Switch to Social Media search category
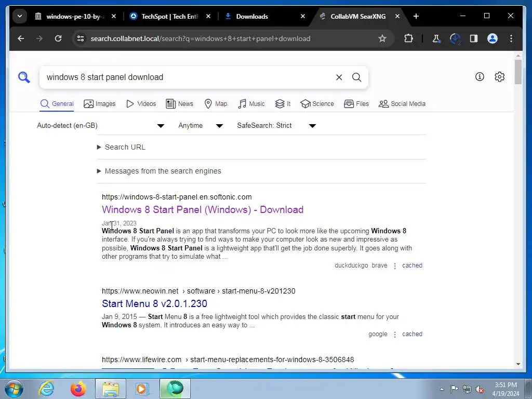Image resolution: width=532 pixels, height=399 pixels. tap(402, 104)
